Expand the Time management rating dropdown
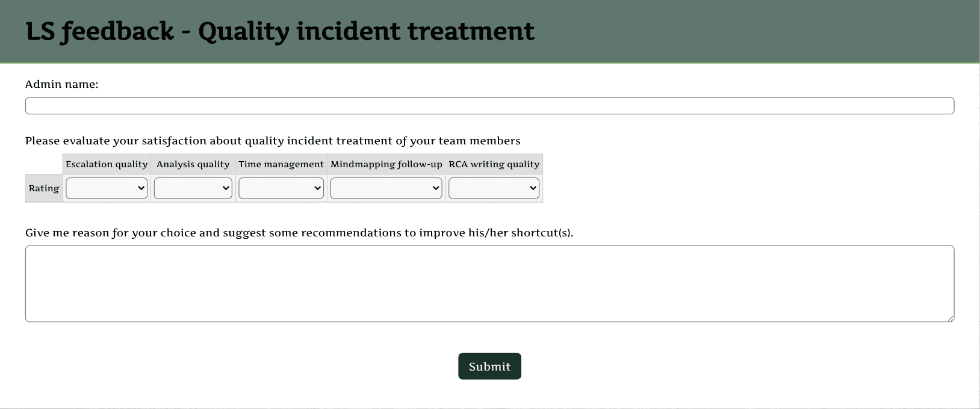This screenshot has height=409, width=980. coord(281,188)
